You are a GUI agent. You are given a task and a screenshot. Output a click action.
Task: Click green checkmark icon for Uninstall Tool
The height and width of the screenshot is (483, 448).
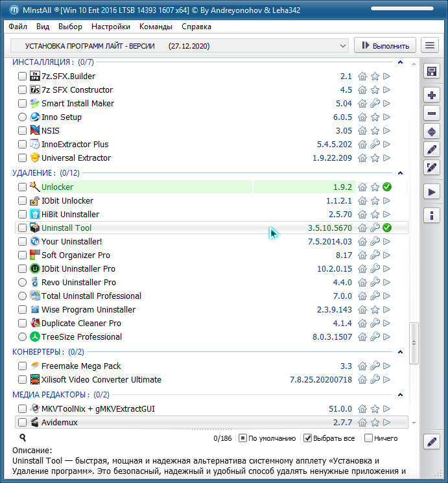click(x=386, y=228)
